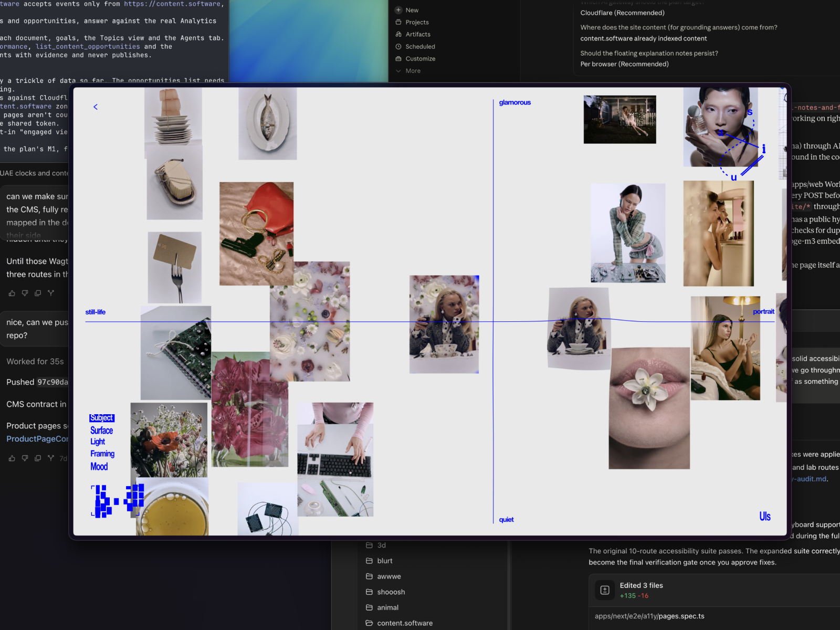Click the 'still-life' axis label

(96, 312)
